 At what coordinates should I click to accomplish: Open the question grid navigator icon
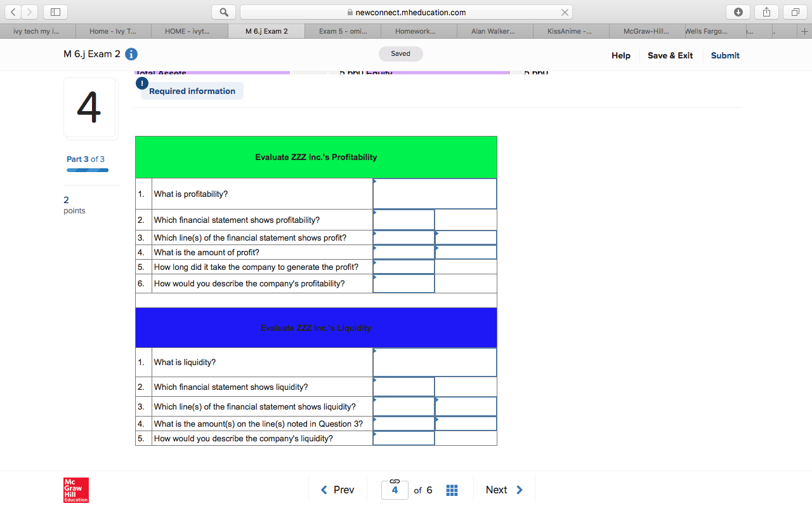452,490
